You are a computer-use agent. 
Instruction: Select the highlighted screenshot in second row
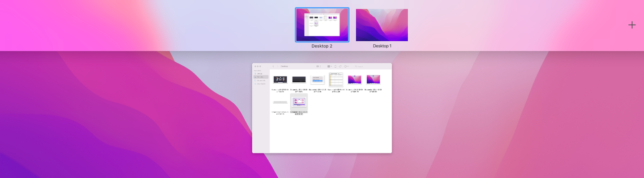pos(299,102)
